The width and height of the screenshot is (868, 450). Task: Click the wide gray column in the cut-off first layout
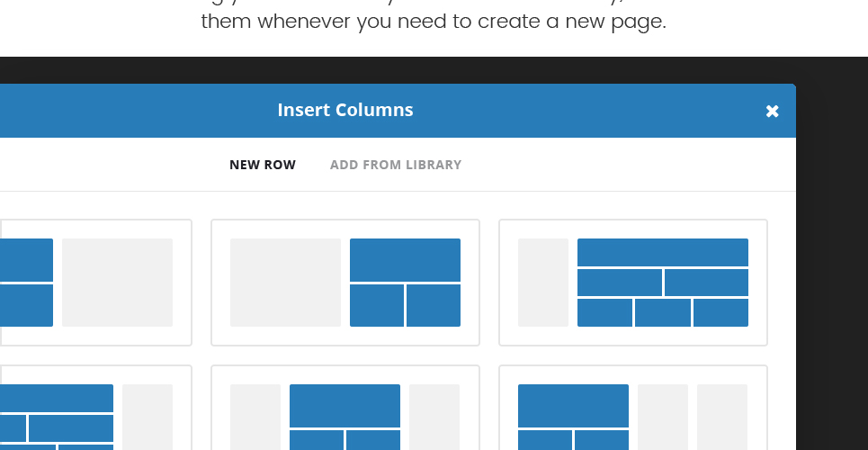click(117, 283)
